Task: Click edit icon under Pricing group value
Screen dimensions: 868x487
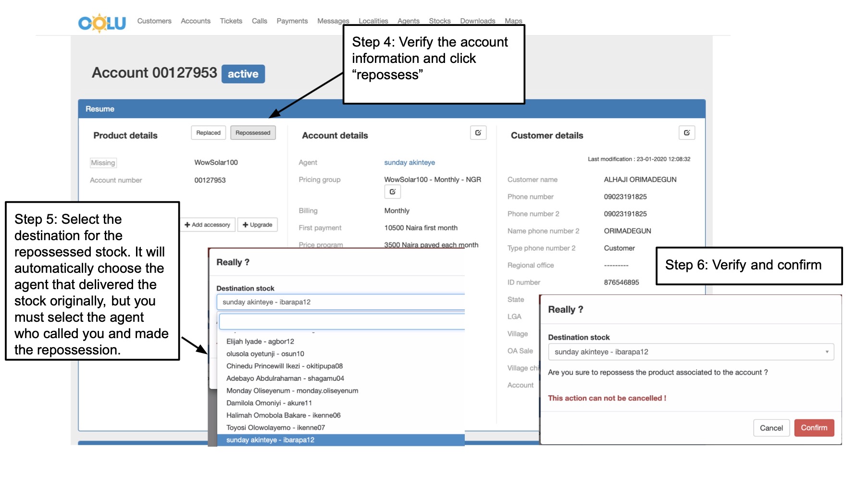Action: [x=392, y=192]
